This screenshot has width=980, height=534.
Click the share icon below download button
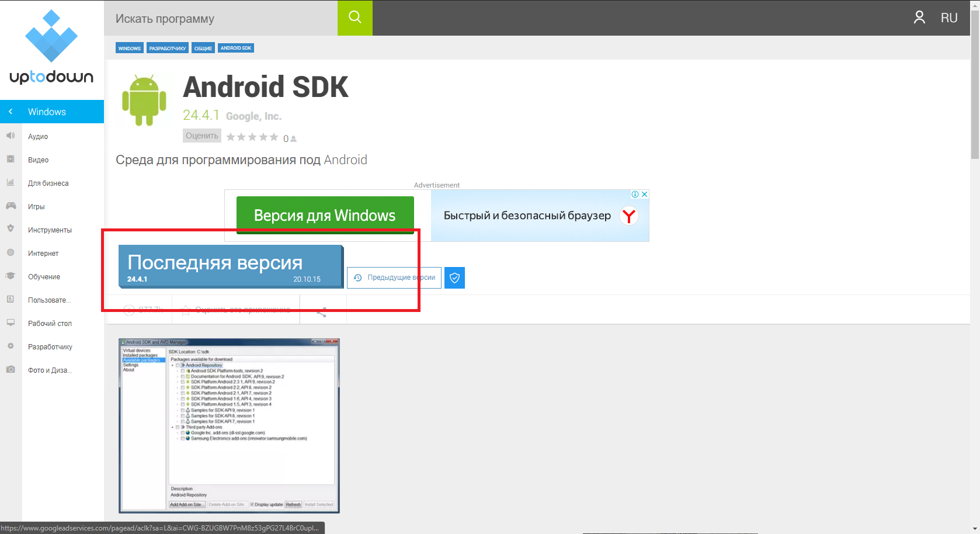tap(322, 312)
